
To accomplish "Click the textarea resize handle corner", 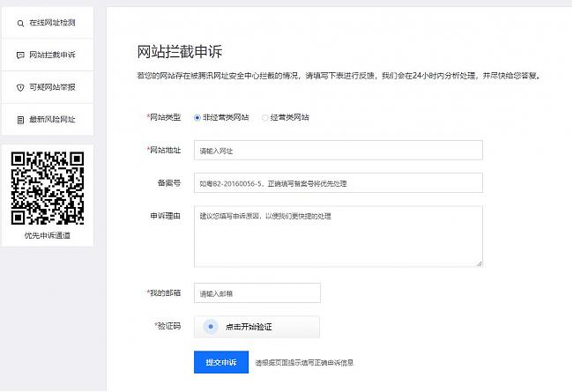I will (x=480, y=263).
